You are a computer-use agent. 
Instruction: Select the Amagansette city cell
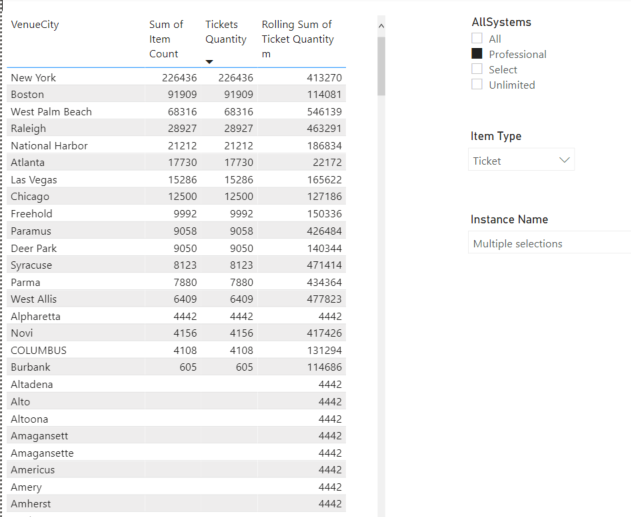click(42, 453)
